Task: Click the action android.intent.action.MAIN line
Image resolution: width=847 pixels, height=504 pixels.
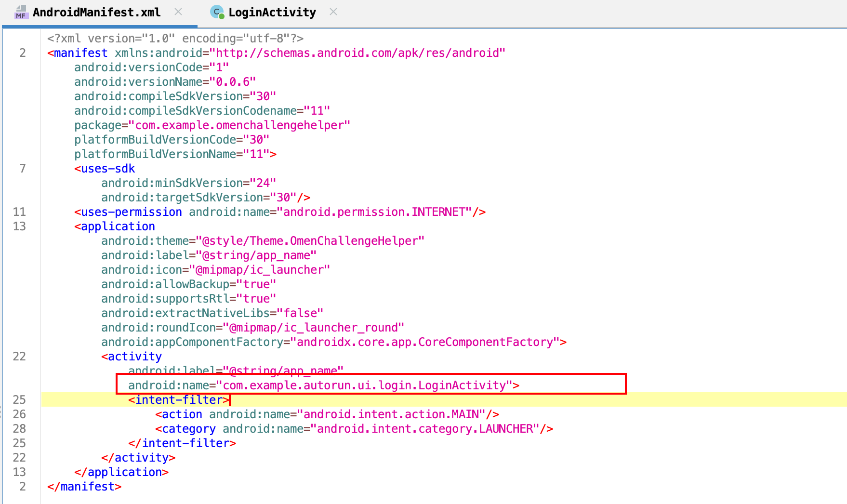Action: pyautogui.click(x=327, y=414)
